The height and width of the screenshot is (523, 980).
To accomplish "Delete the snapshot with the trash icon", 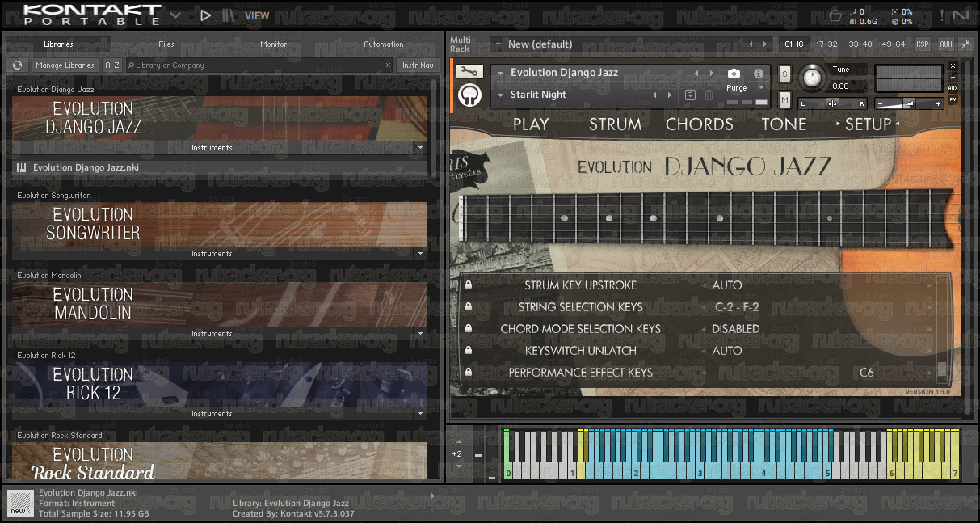I will [x=709, y=95].
